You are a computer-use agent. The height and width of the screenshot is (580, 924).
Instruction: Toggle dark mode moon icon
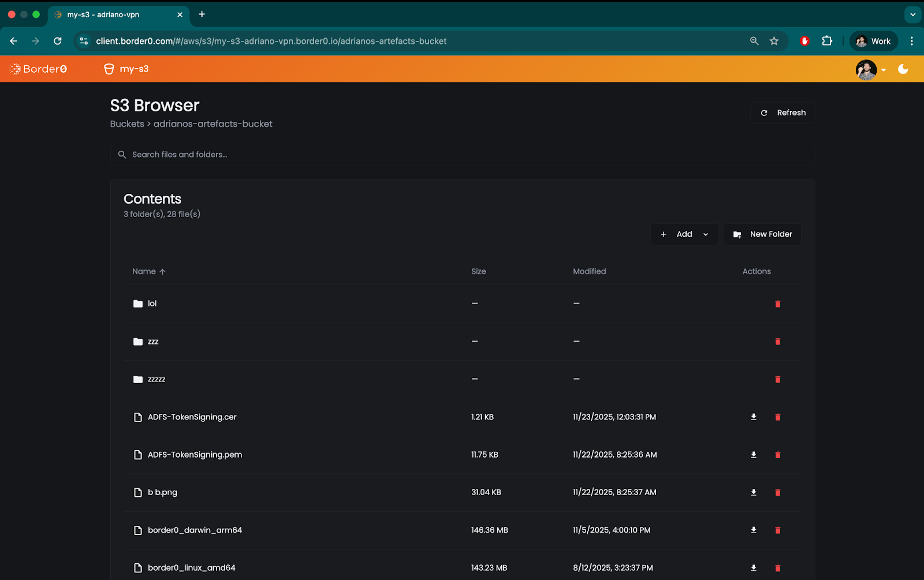click(x=903, y=69)
